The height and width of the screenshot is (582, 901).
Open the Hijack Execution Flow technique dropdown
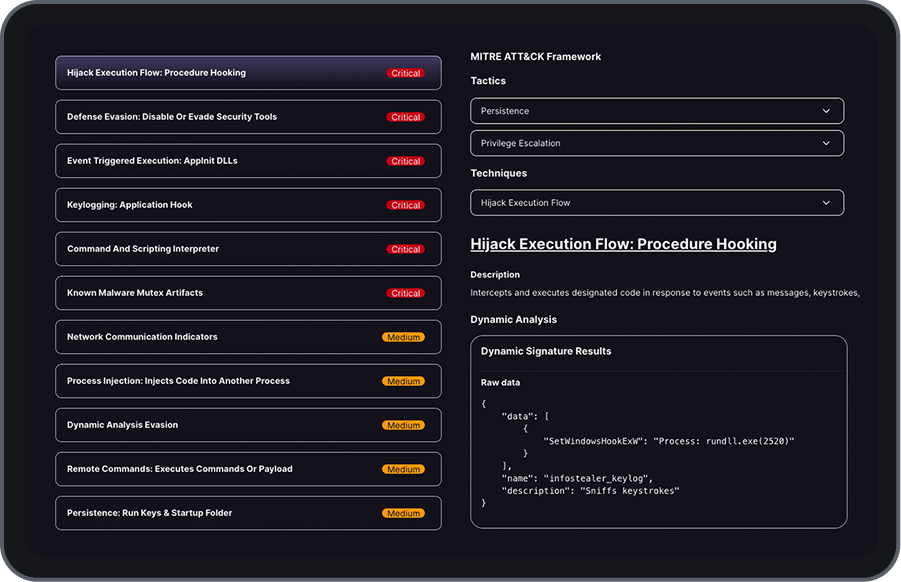656,203
